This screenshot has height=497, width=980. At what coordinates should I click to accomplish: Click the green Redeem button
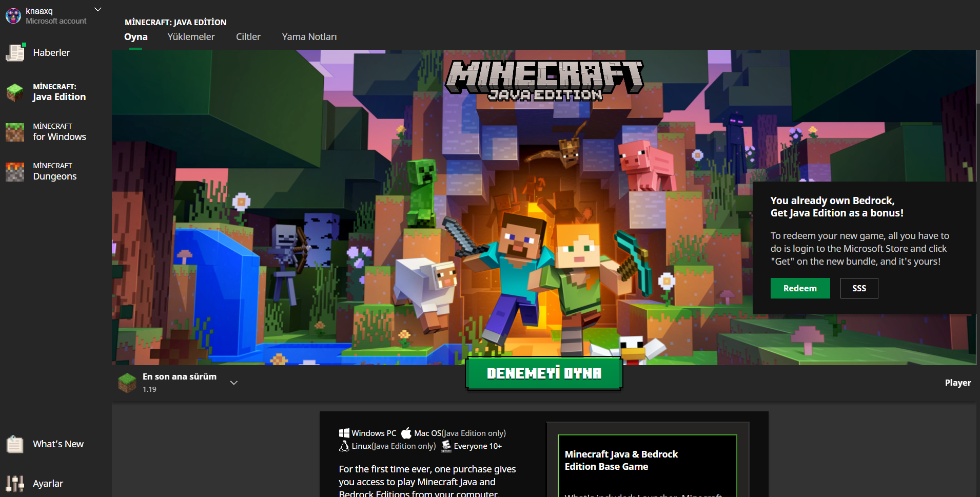tap(800, 288)
